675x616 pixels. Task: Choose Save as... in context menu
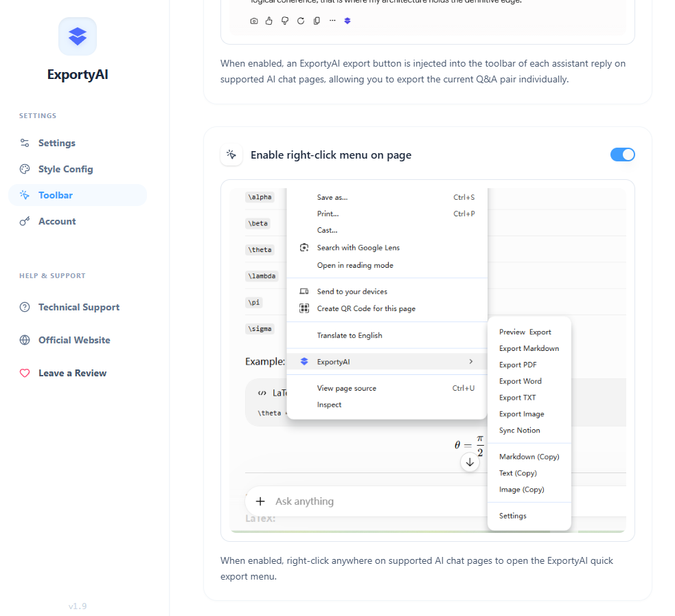click(387, 197)
